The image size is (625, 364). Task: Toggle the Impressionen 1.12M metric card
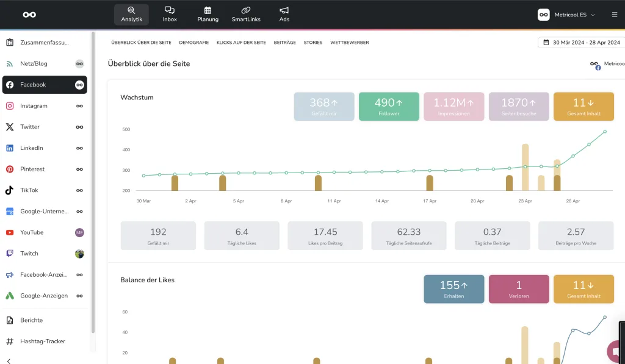tap(453, 107)
